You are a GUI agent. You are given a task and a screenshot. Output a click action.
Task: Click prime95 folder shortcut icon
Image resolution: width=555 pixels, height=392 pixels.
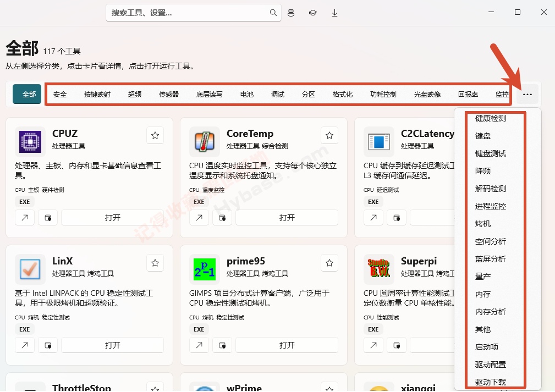pyautogui.click(x=222, y=345)
